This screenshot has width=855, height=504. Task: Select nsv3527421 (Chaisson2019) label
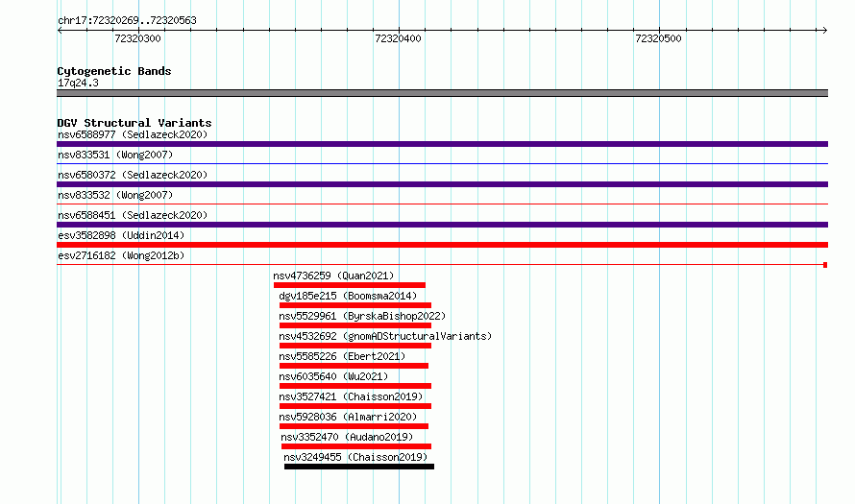point(351,396)
